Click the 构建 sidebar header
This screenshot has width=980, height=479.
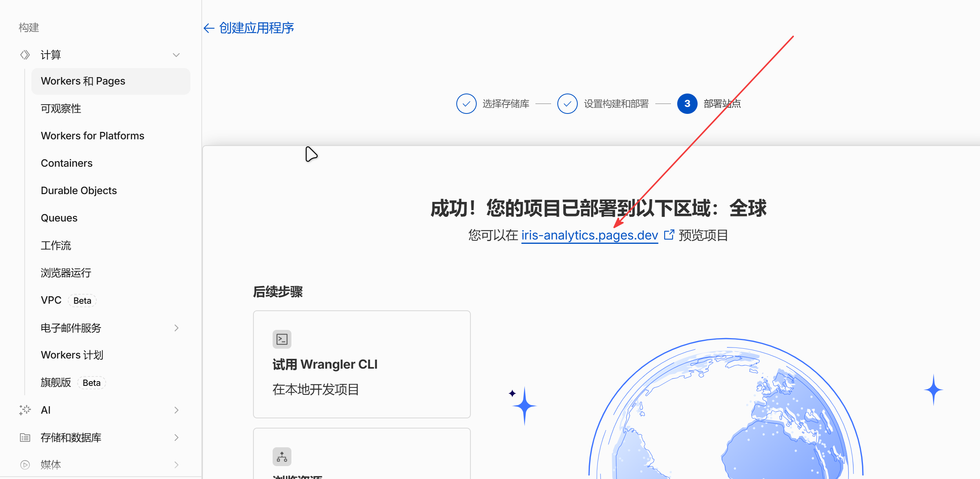pyautogui.click(x=29, y=27)
